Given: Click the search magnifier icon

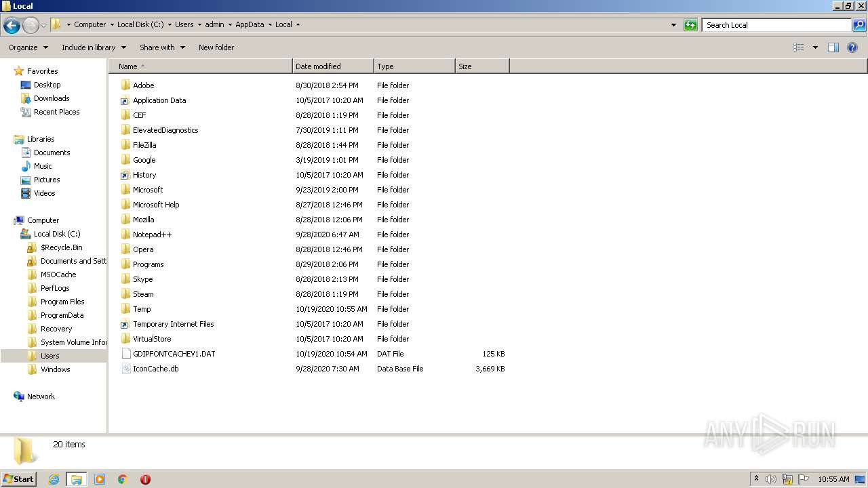Looking at the screenshot, I should pos(859,25).
